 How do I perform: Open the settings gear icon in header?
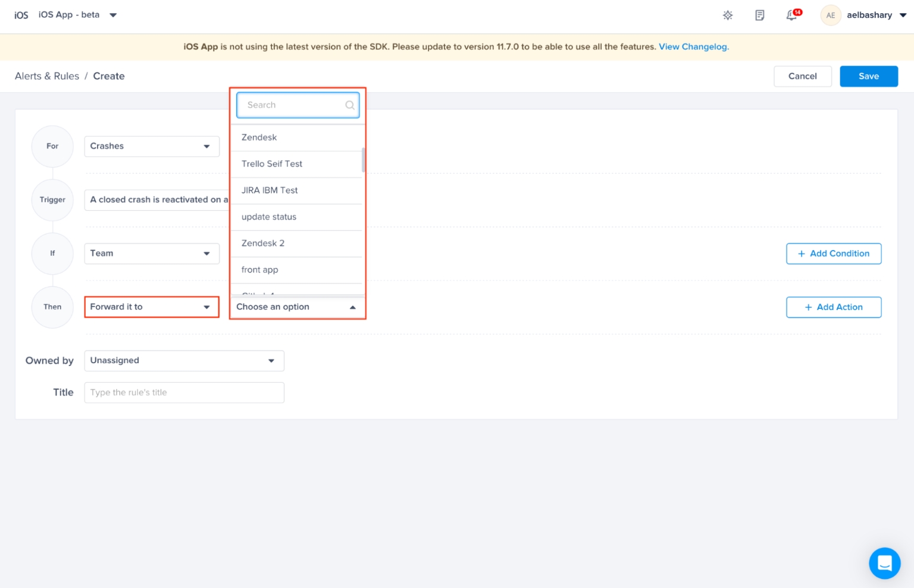pos(727,15)
